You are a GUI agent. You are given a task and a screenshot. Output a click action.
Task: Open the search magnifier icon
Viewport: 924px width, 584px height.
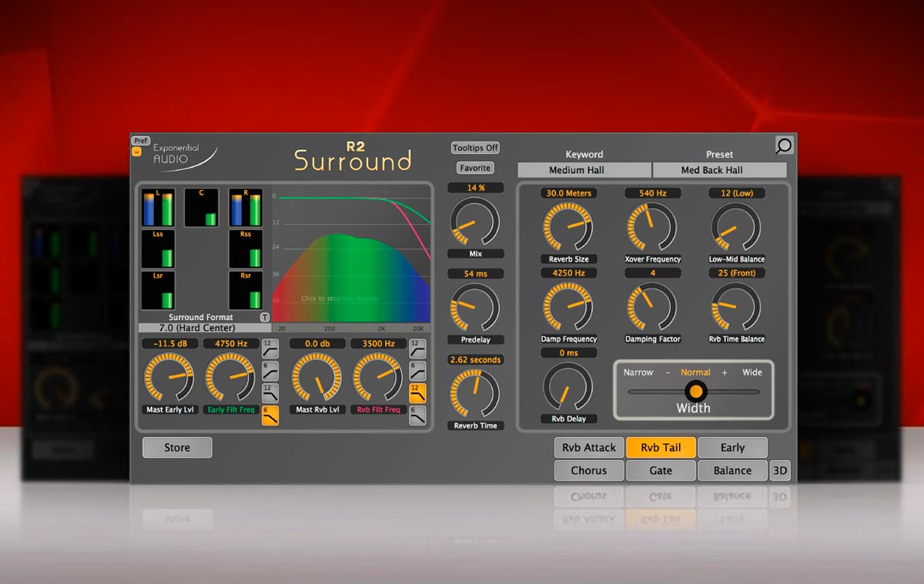pyautogui.click(x=784, y=145)
